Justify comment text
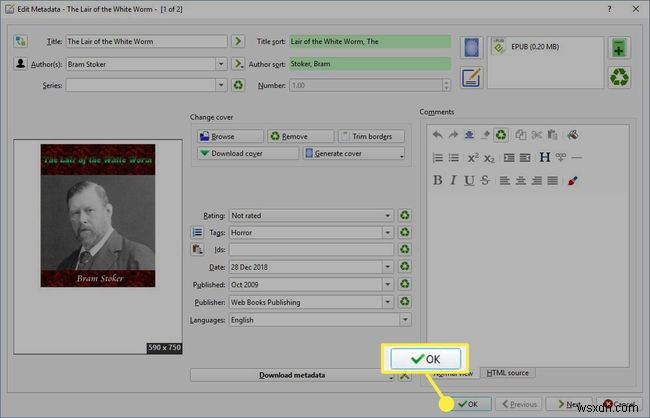Screen dimensions: 650x418 553,180
